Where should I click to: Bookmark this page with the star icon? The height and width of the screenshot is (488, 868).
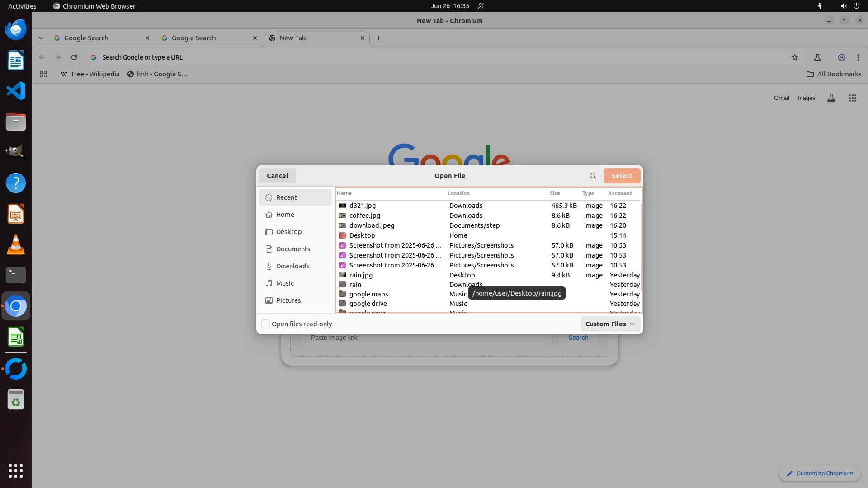click(x=795, y=57)
